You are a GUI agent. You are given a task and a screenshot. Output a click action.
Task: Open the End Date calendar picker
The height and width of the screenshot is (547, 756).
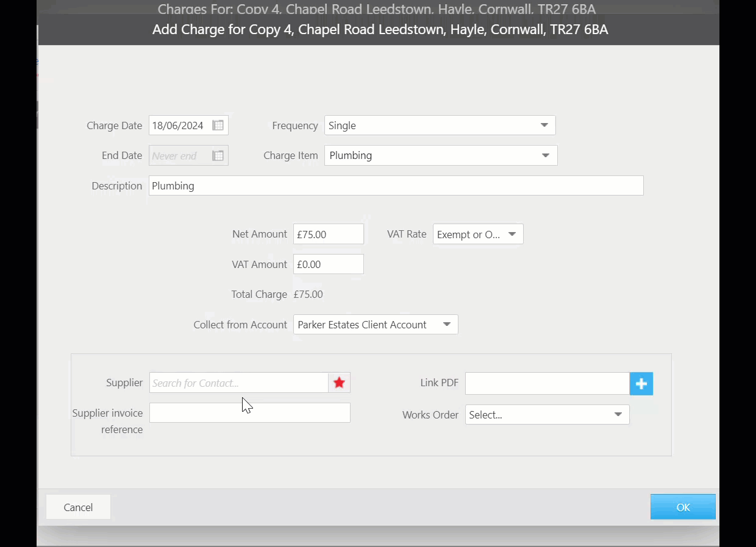point(218,156)
